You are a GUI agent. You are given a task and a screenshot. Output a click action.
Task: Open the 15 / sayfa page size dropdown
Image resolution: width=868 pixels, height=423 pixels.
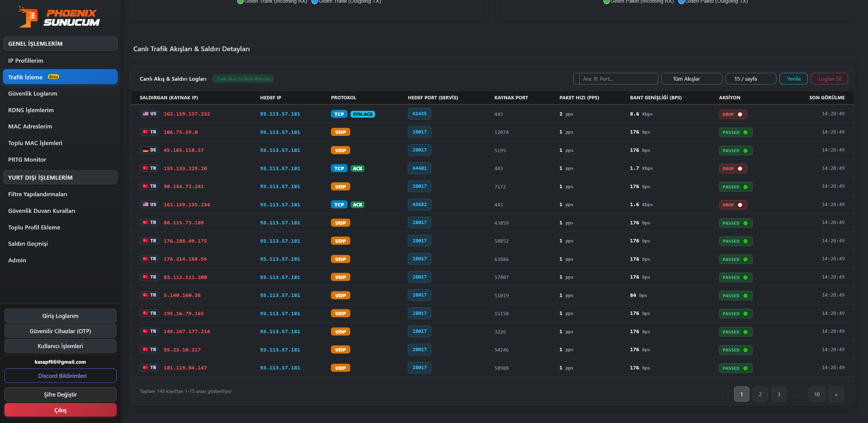pyautogui.click(x=751, y=79)
